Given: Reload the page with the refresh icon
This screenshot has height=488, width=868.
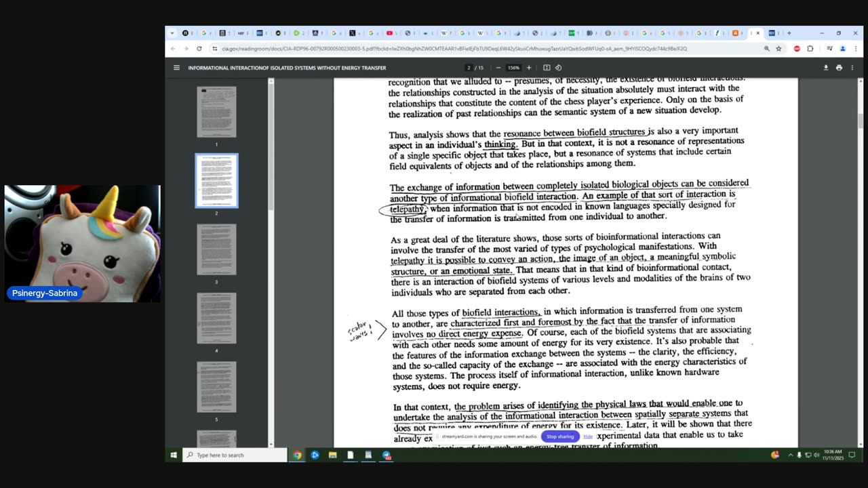Looking at the screenshot, I should click(x=199, y=49).
